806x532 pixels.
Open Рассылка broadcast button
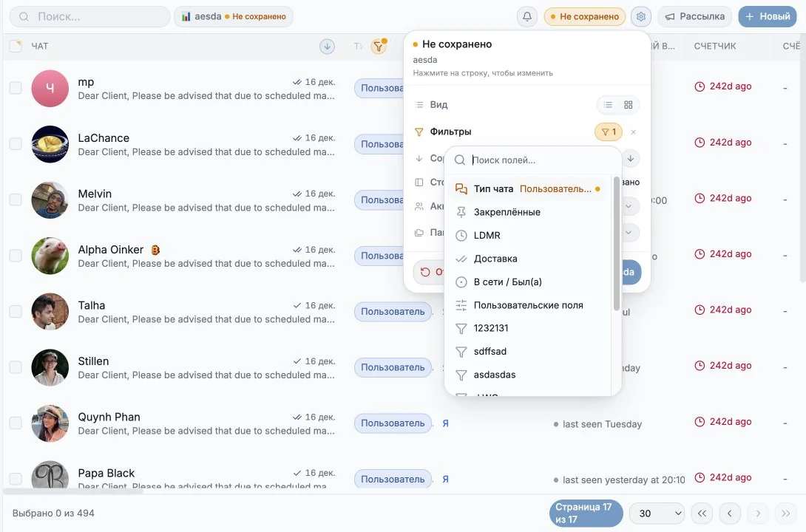click(695, 16)
